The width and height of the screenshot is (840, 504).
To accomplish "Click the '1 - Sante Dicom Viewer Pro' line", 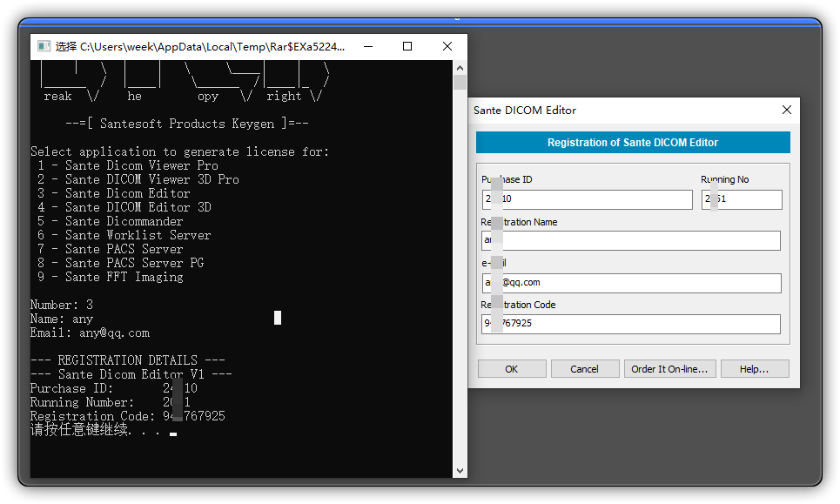I will point(128,165).
